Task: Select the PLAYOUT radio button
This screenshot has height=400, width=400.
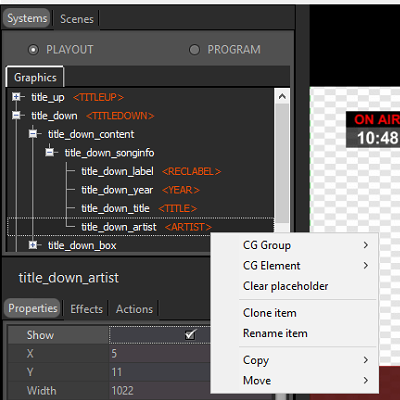Action: [33, 50]
